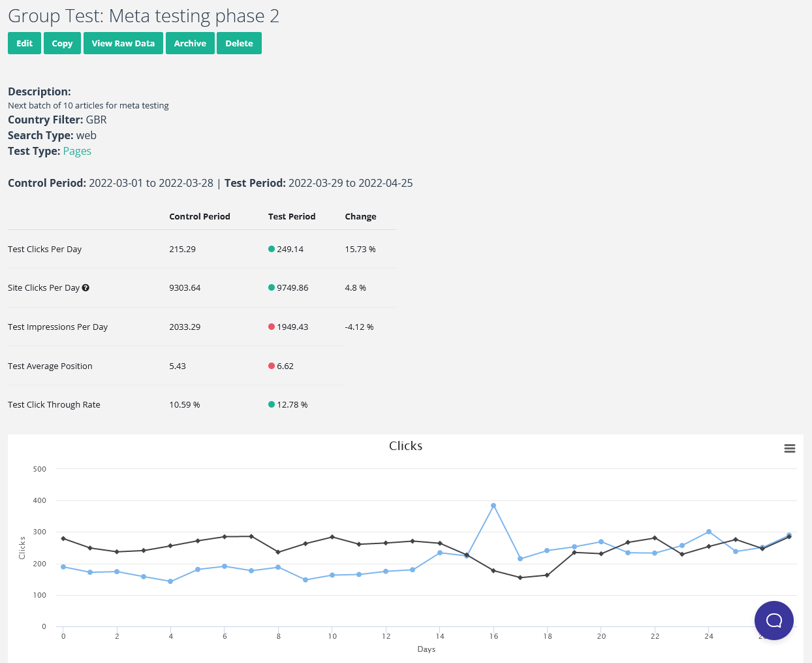Open the Pages test type link
812x663 pixels.
click(77, 151)
